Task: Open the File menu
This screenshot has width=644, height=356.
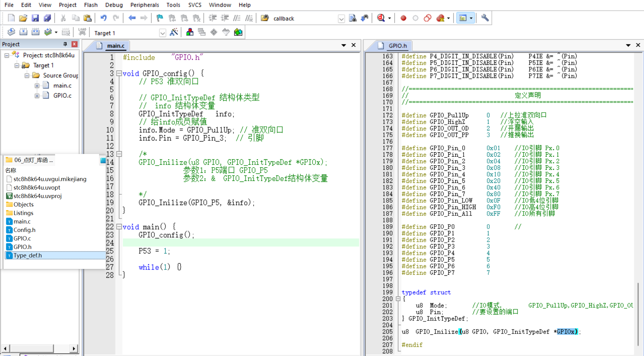Action: coord(9,5)
